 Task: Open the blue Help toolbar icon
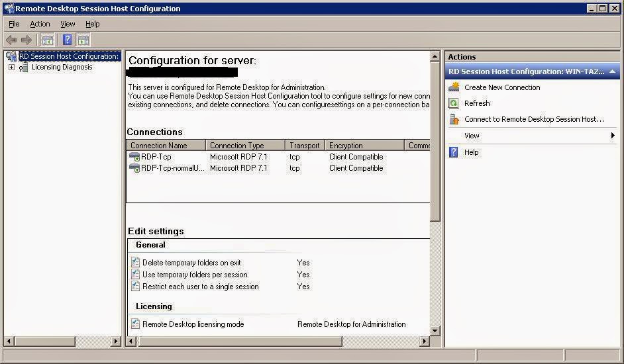68,40
